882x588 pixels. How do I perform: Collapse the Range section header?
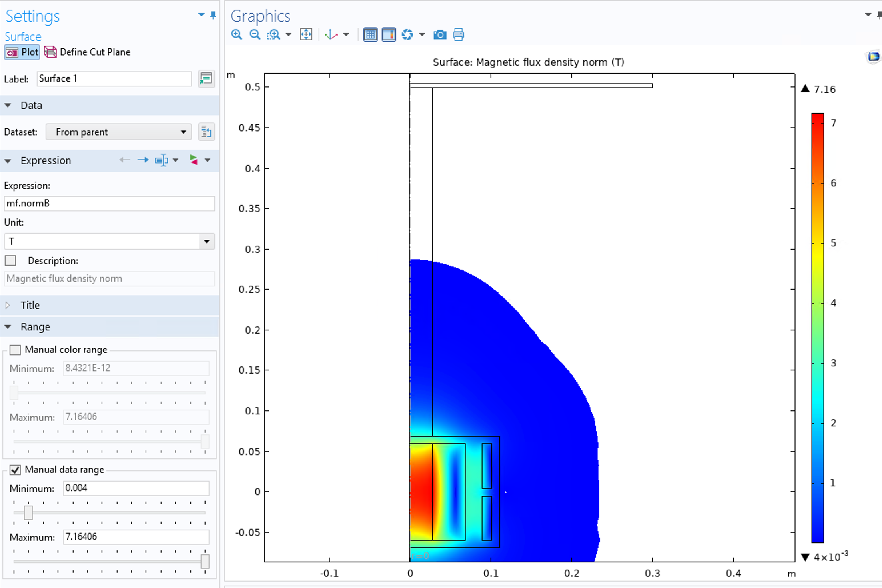point(35,327)
